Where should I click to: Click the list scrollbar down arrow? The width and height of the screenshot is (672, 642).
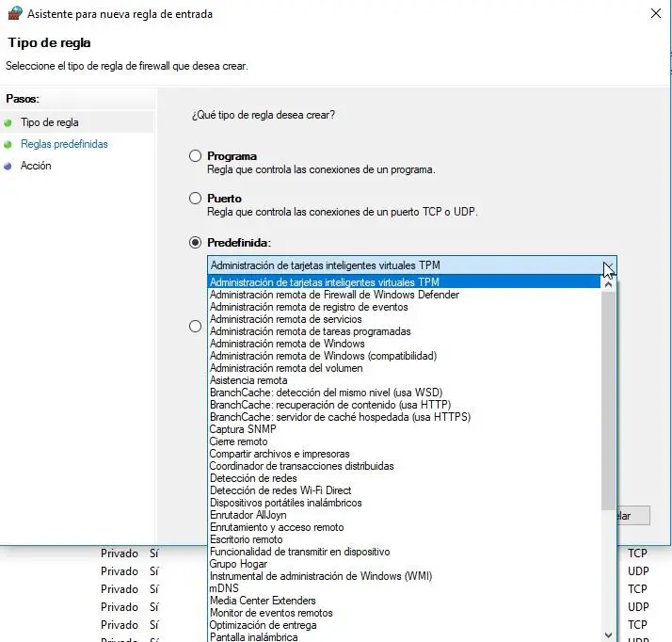point(608,634)
